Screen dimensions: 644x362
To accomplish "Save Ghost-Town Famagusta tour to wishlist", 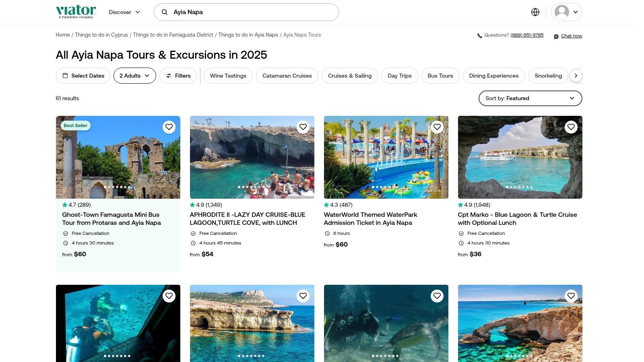I will 169,127.
